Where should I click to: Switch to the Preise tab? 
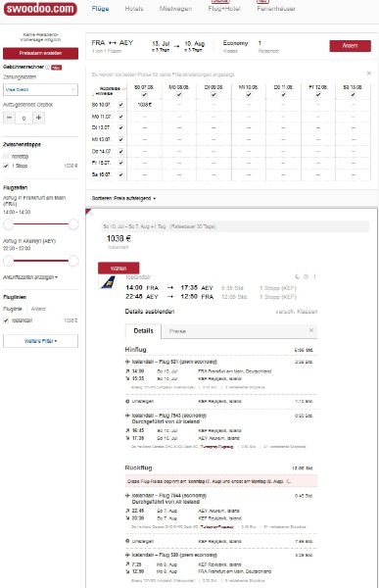tap(177, 331)
